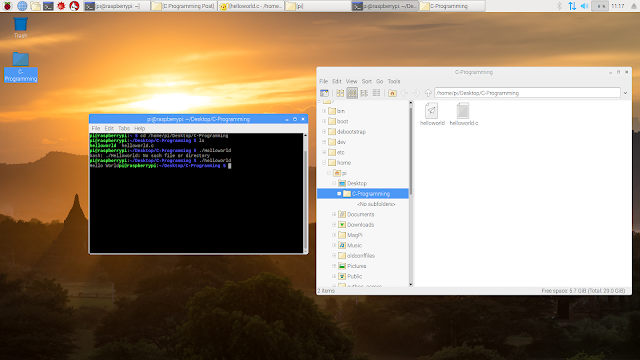Switch to helloworld.c taskbar window
Image resolution: width=640 pixels, height=360 pixels.
251,6
